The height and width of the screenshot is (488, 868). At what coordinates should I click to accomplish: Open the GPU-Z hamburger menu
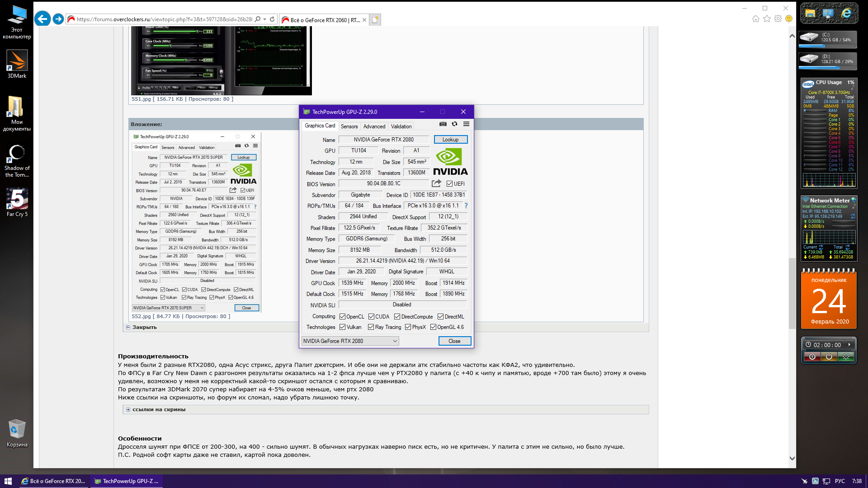(x=466, y=124)
